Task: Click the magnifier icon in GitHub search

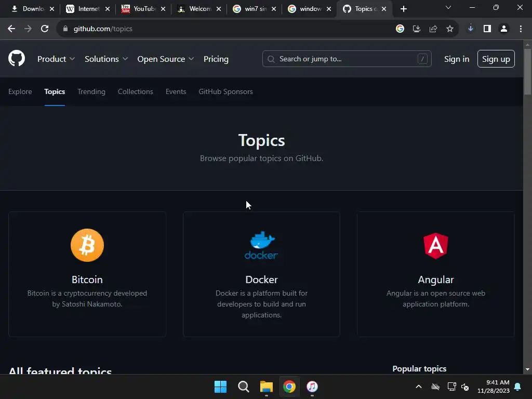Action: coord(271,59)
